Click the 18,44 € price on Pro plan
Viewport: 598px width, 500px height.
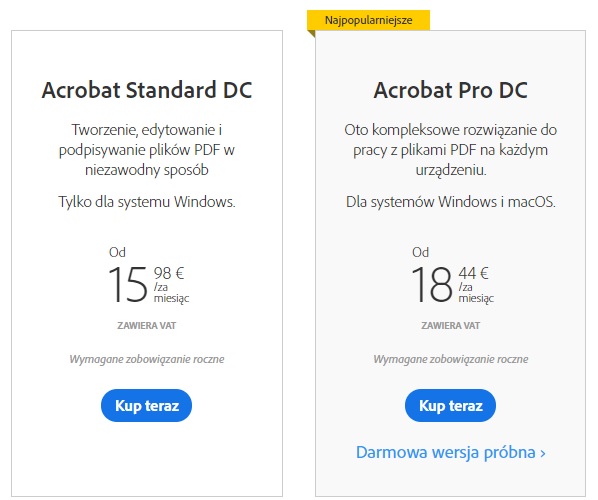tap(450, 284)
